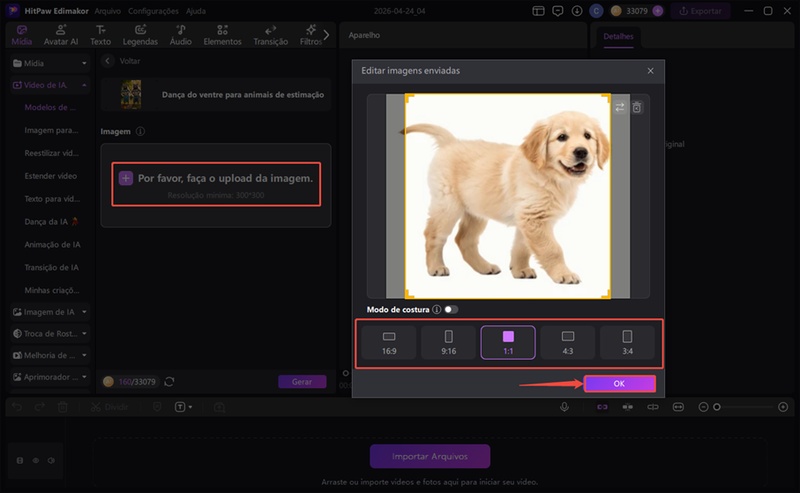Select Animação de IA in sidebar
The height and width of the screenshot is (493, 800).
pyautogui.click(x=52, y=244)
